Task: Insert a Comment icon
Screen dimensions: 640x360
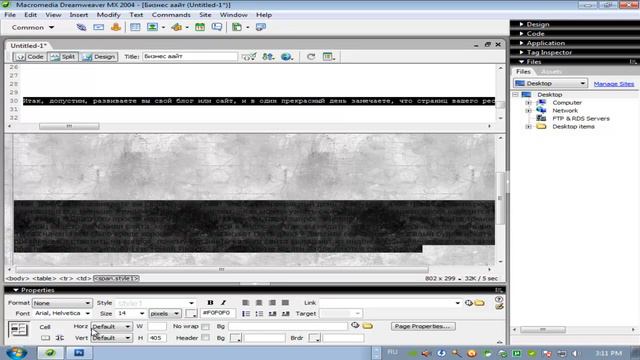Action: (x=217, y=27)
